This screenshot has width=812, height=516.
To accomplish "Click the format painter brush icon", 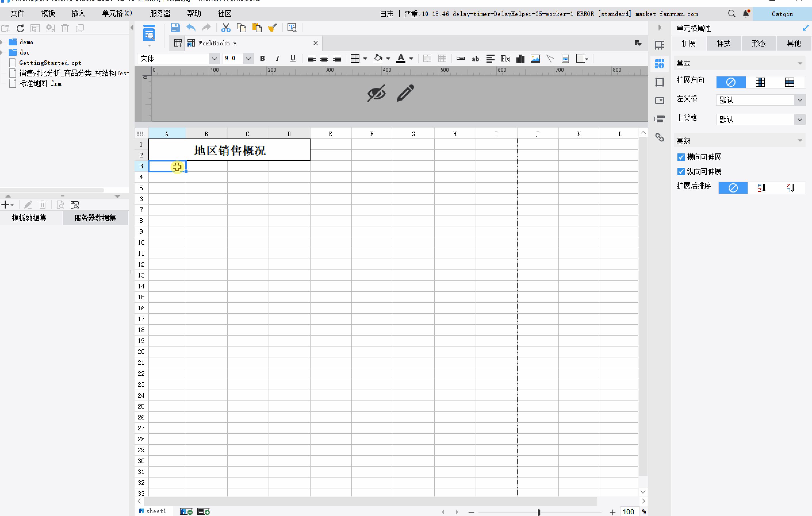I will click(x=272, y=28).
